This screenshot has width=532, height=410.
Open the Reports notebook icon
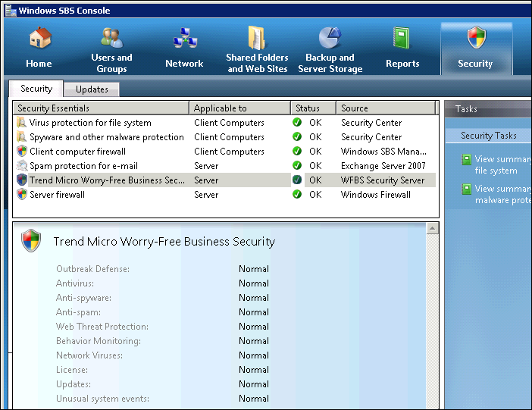point(402,38)
